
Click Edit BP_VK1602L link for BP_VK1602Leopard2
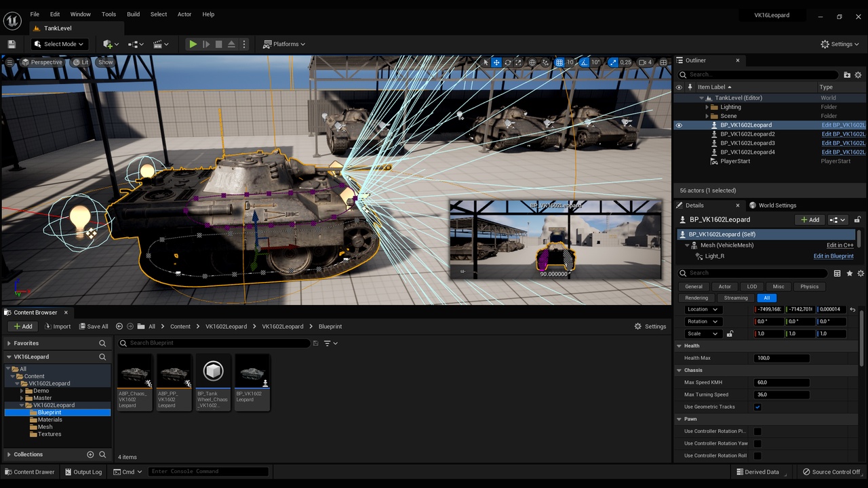pyautogui.click(x=843, y=134)
